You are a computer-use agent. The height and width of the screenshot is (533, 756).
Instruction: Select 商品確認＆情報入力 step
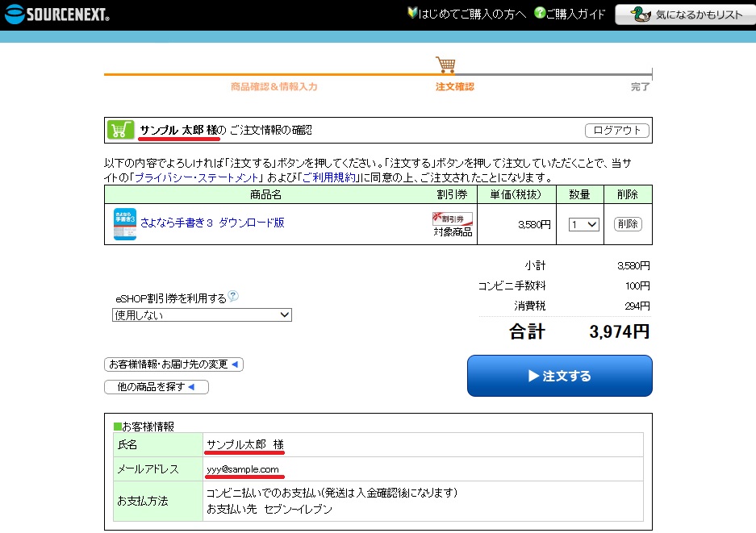click(x=274, y=87)
